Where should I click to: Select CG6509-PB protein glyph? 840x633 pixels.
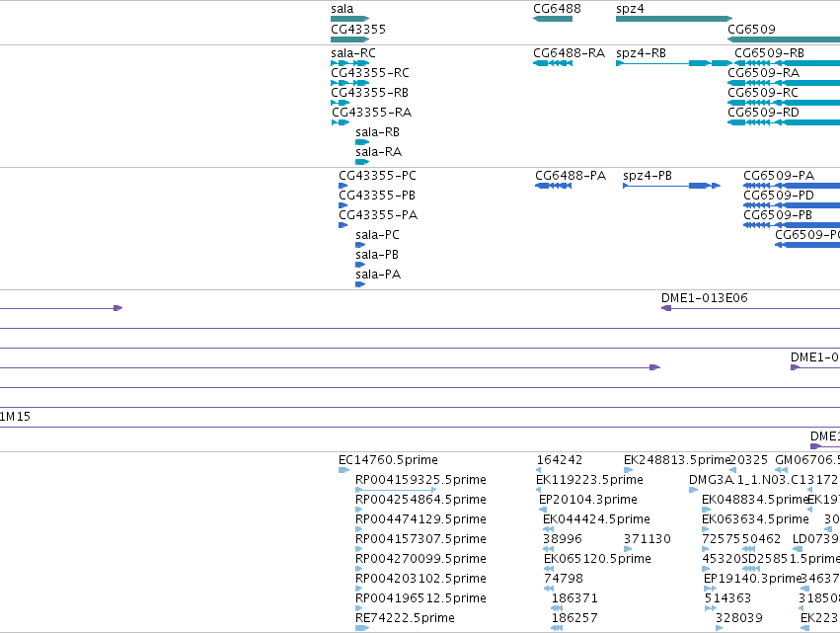[792, 225]
